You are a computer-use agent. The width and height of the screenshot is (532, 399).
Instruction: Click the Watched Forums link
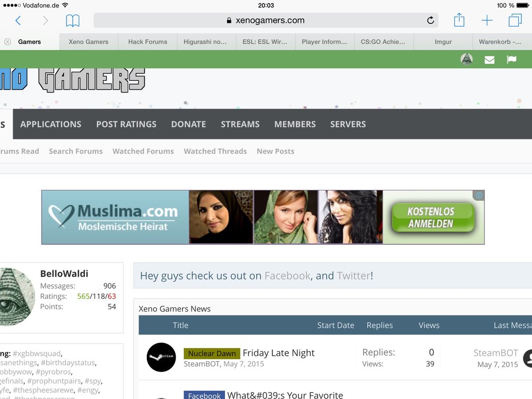click(143, 151)
